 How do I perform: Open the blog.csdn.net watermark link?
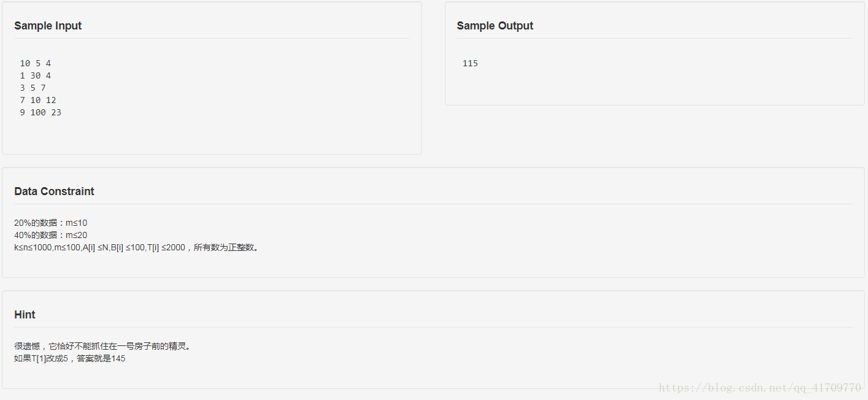click(x=760, y=388)
